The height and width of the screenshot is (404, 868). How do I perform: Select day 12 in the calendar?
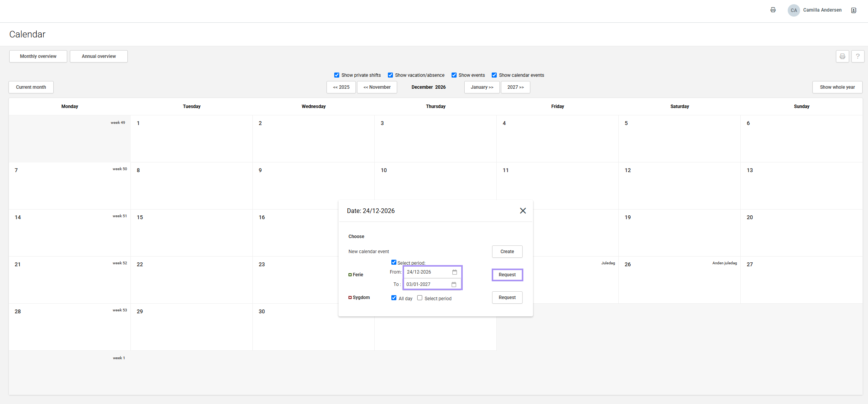(679, 186)
